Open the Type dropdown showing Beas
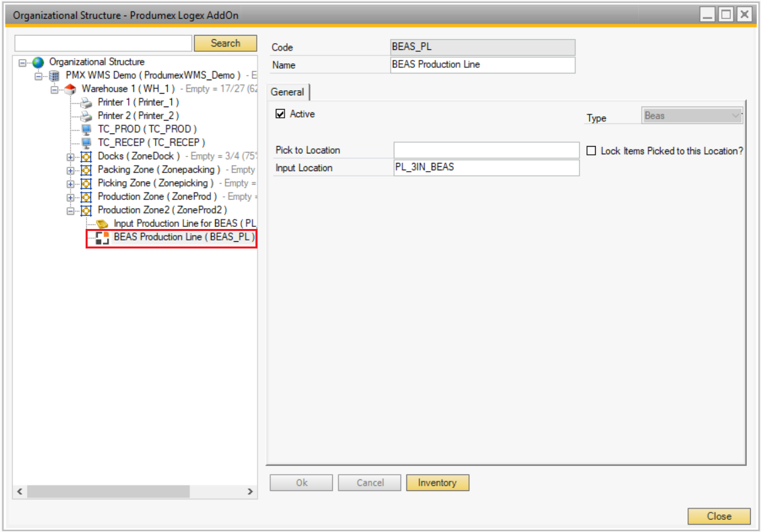Screen dimensions: 761x532 [692, 116]
